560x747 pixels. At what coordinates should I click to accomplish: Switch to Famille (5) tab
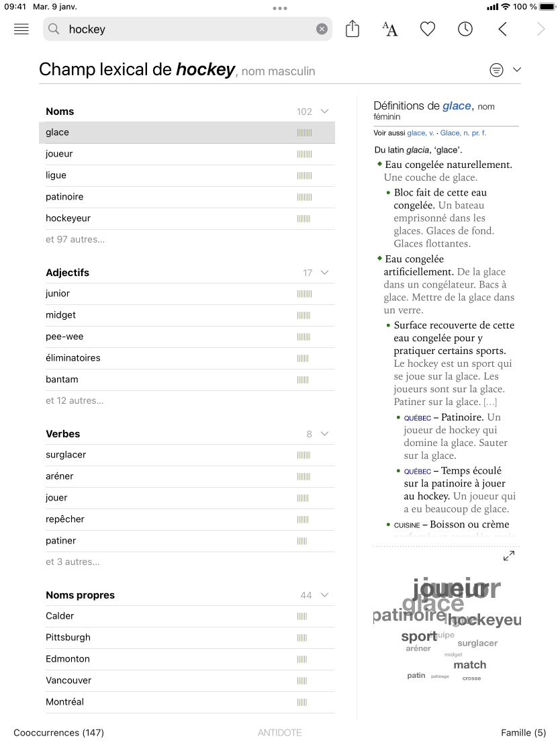523,733
